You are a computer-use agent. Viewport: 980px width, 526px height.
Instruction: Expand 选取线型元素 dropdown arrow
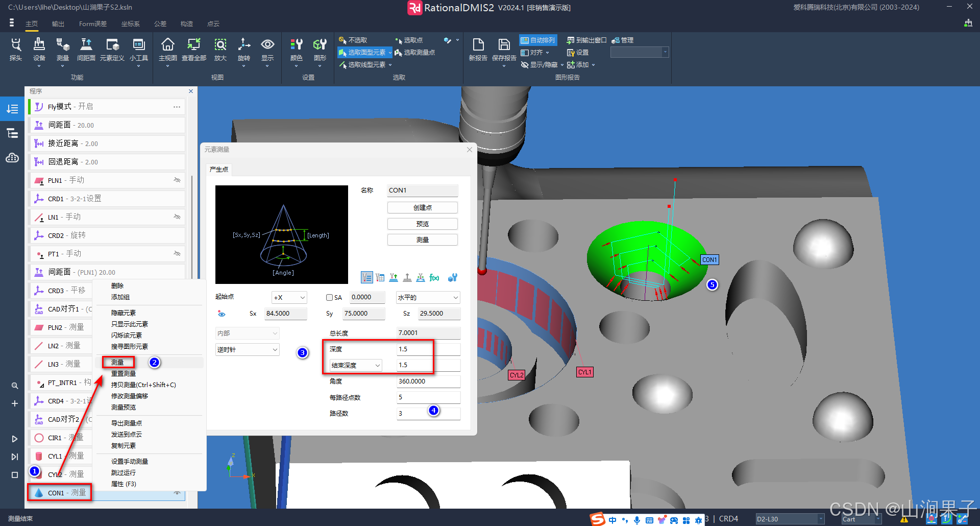[x=390, y=65]
